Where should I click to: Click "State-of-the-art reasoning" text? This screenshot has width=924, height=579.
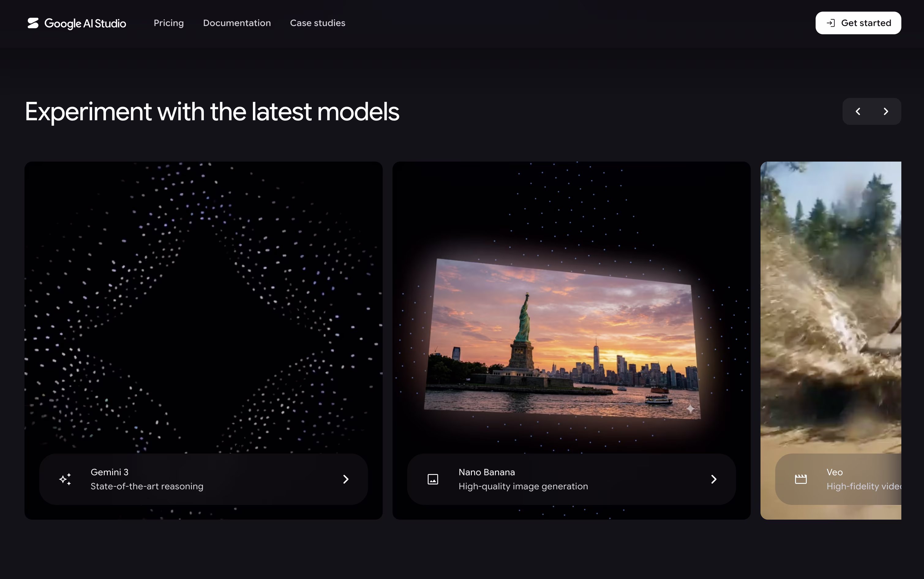pos(147,486)
